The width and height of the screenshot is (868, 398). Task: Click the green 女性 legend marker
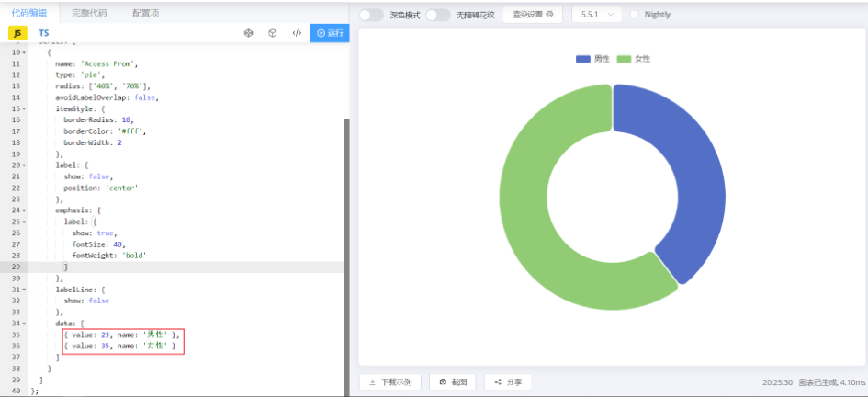click(624, 59)
